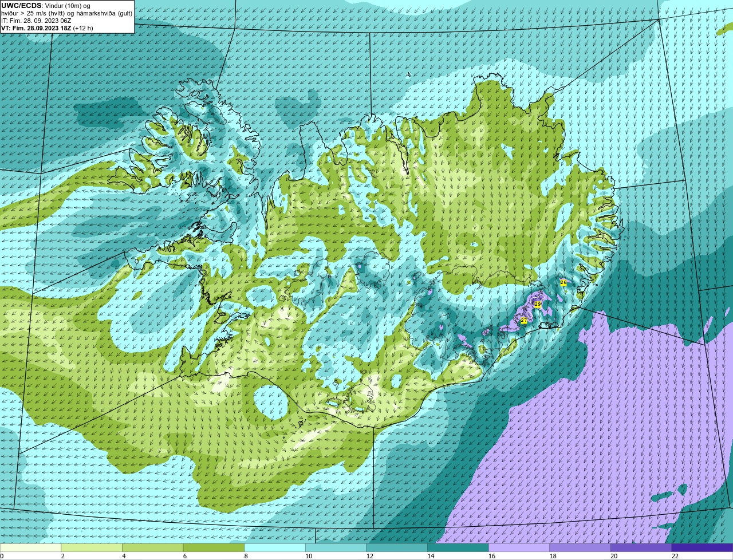Click the scale tick label 12
The image size is (733, 560).
click(x=370, y=556)
